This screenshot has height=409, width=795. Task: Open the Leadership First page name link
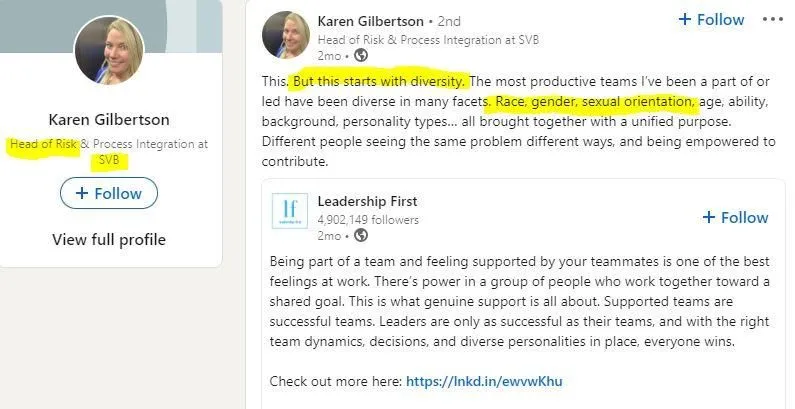tap(367, 201)
